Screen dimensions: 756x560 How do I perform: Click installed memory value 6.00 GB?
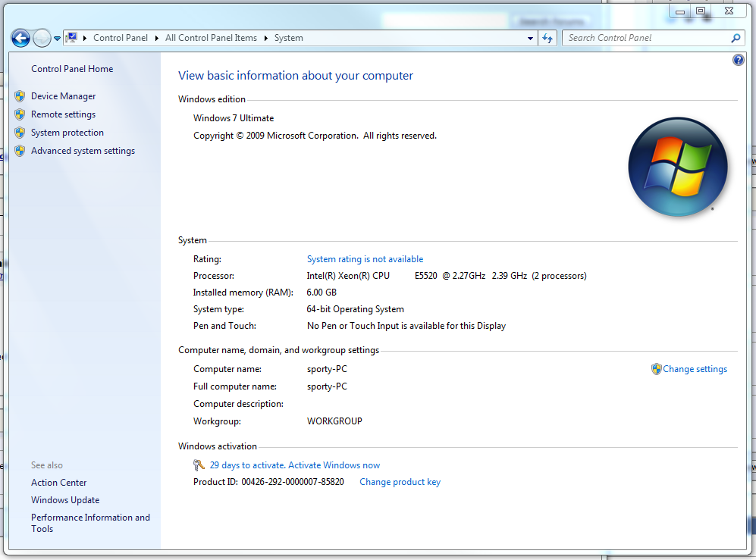click(322, 293)
